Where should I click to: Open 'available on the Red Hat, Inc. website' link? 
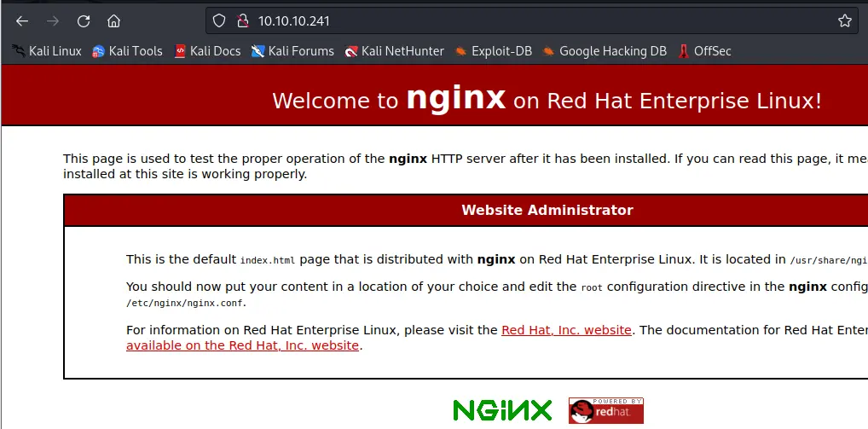pos(242,345)
